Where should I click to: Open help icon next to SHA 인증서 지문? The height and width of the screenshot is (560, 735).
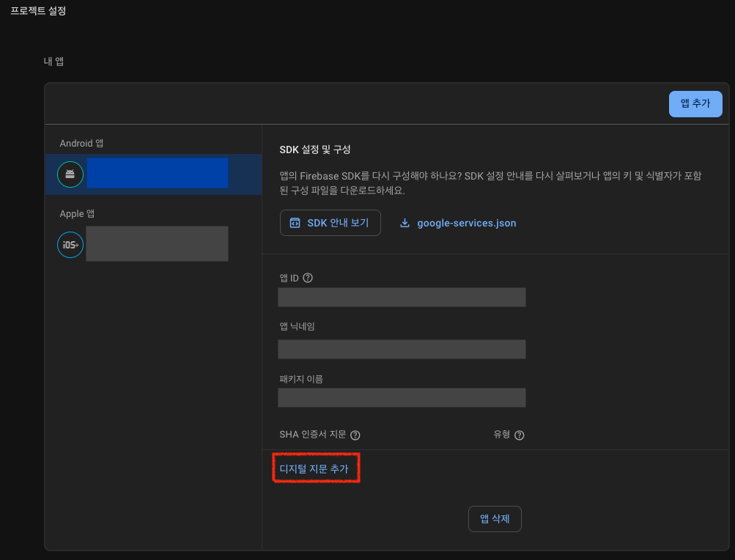tap(355, 435)
